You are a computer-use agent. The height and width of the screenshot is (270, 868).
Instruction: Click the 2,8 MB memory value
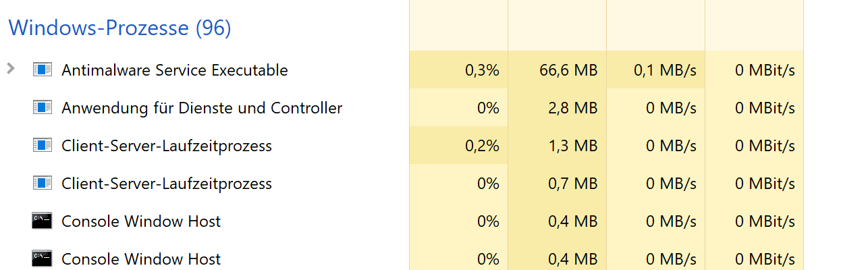574,108
